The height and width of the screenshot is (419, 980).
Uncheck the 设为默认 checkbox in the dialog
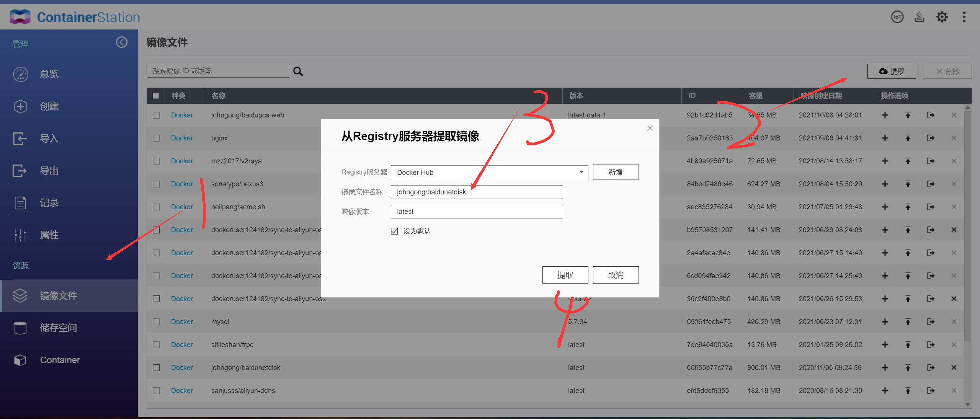point(394,231)
